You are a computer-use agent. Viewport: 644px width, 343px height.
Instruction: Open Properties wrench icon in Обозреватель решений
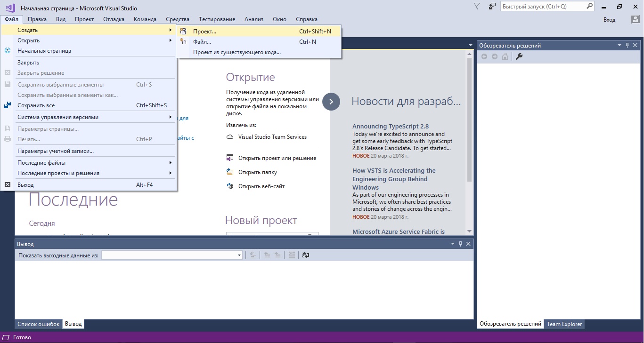point(519,56)
